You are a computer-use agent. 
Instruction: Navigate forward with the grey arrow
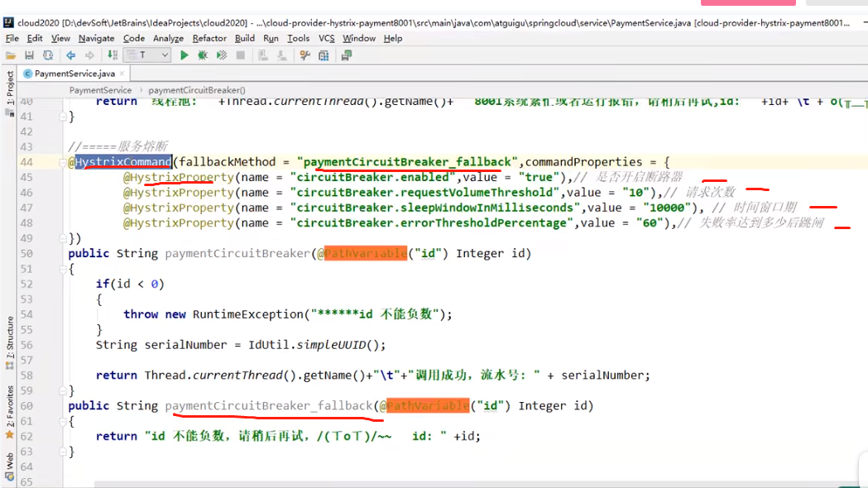pyautogui.click(x=89, y=55)
